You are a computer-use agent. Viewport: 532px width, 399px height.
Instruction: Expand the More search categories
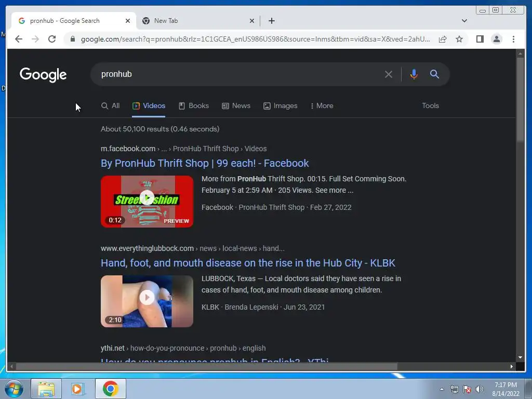click(322, 106)
